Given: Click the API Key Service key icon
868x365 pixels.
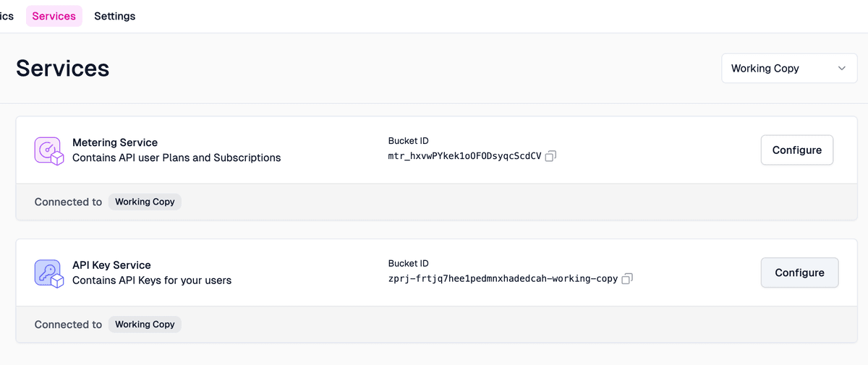Looking at the screenshot, I should (x=49, y=273).
